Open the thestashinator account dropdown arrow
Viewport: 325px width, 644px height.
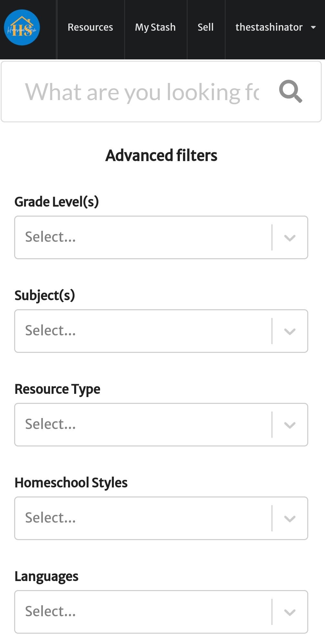[x=313, y=27]
